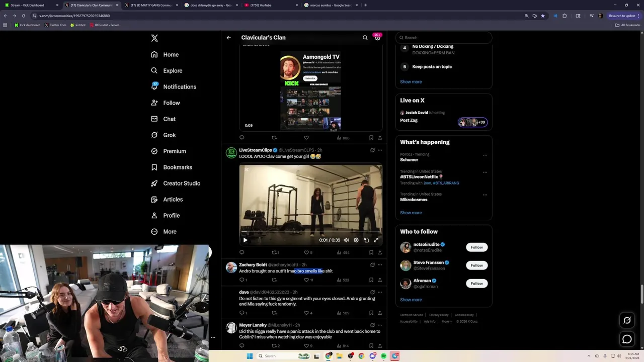
Task: Go back using the community header arrow
Action: pyautogui.click(x=228, y=38)
